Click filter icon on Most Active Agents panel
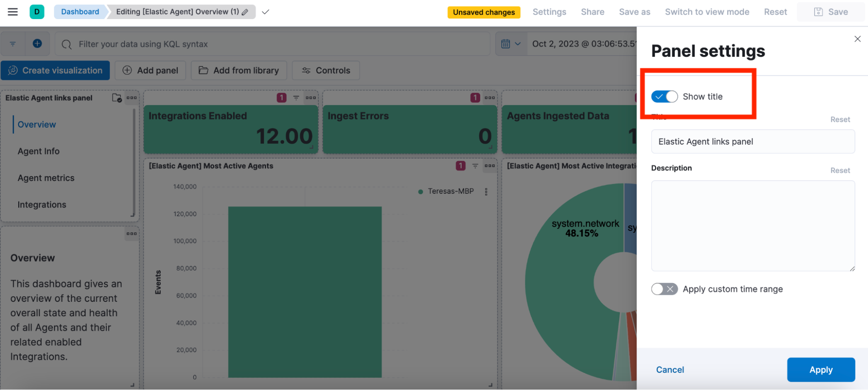This screenshot has width=868, height=390. point(475,166)
